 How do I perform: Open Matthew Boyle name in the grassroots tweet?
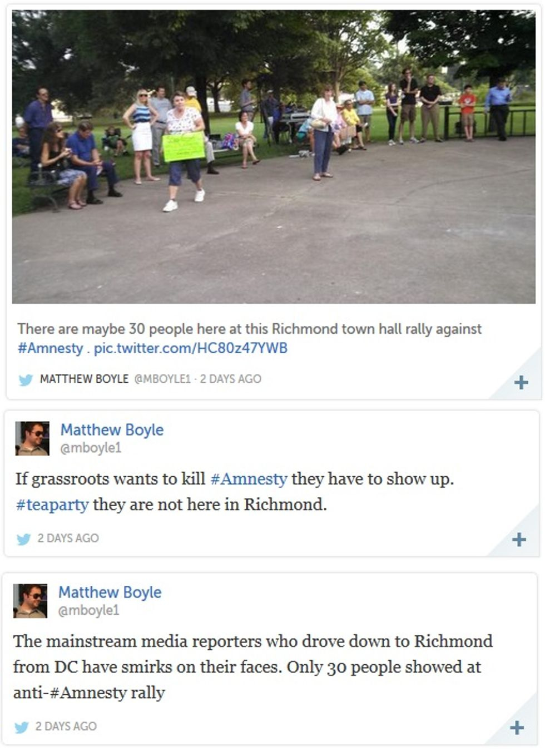(x=112, y=429)
